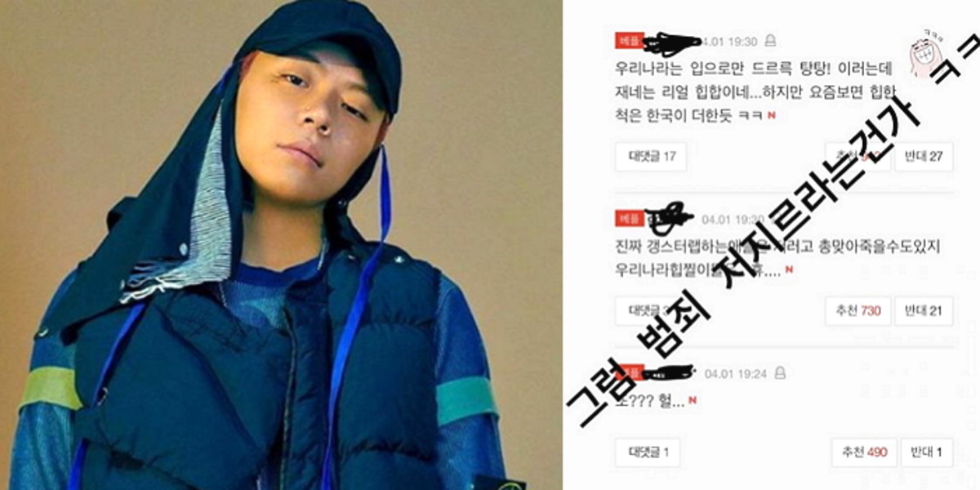Downvote second comment with 반대 21

tap(924, 310)
